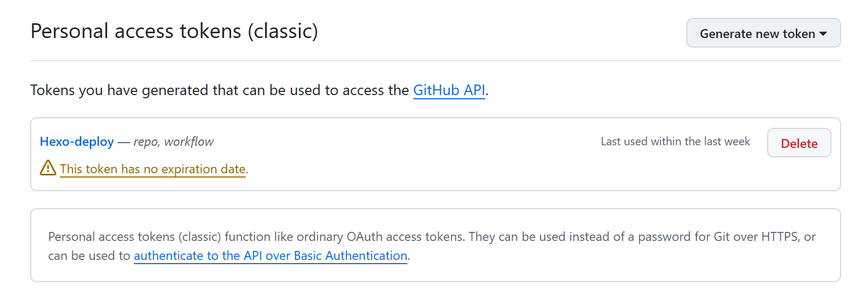Screen dimensions: 868x299
Task: Click the horizontal divider below the heading
Action: coord(435,61)
